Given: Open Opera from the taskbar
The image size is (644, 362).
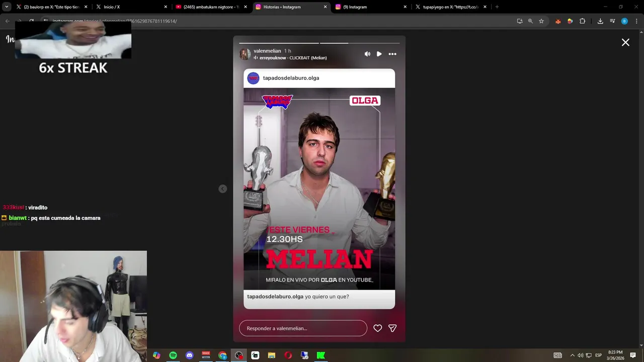Looking at the screenshot, I should [288, 355].
